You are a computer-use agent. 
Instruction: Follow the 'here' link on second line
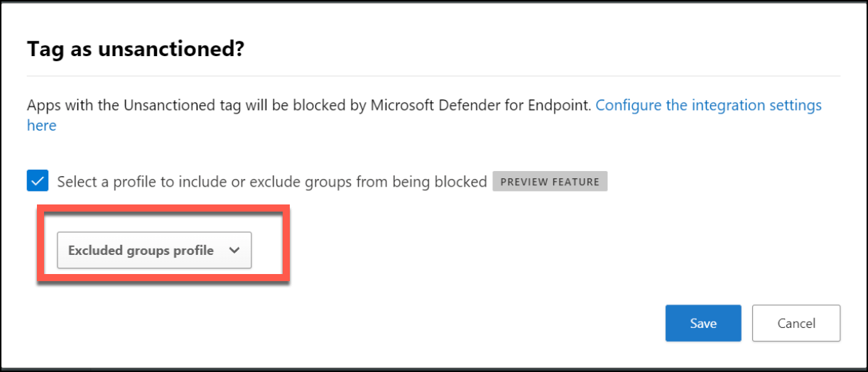tap(41, 126)
